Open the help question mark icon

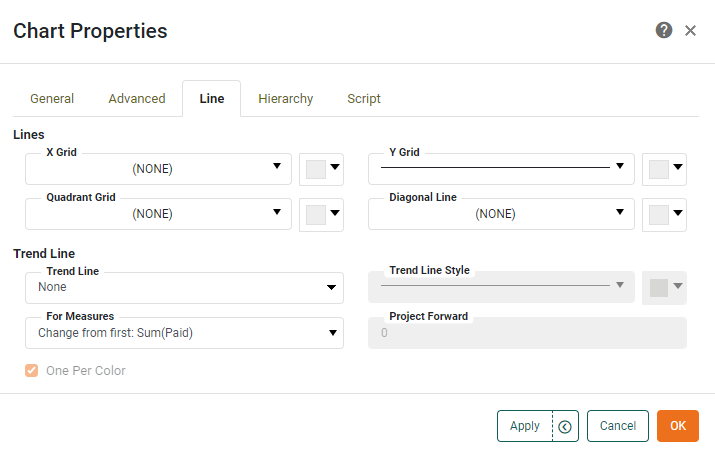click(x=664, y=31)
